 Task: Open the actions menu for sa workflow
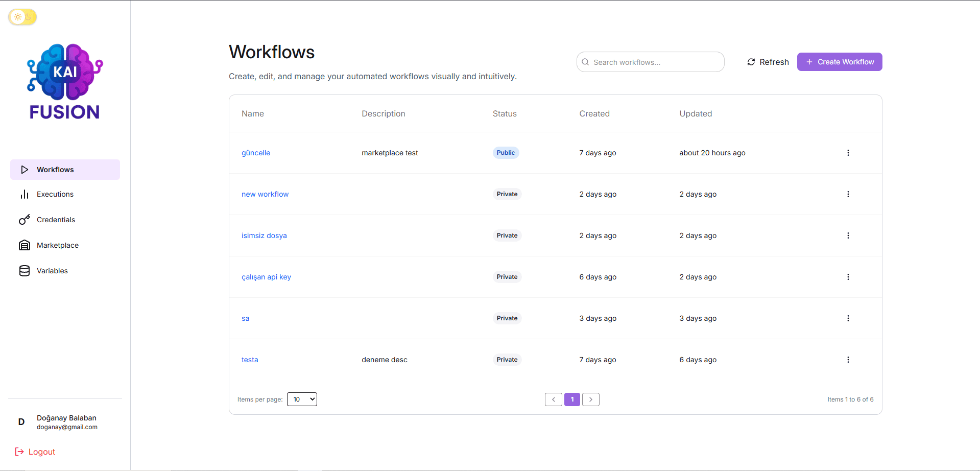(848, 318)
